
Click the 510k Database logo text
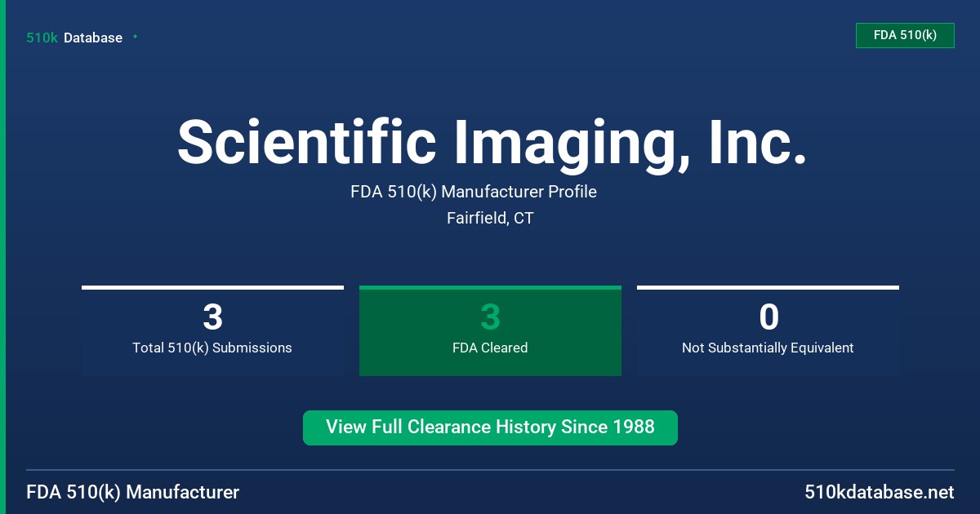point(74,38)
